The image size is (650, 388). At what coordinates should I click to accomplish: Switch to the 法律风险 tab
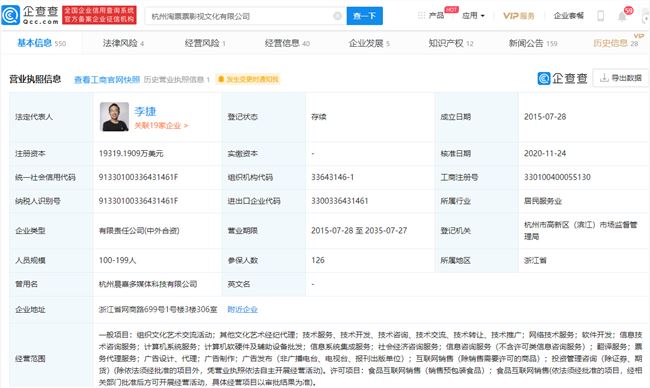(123, 43)
